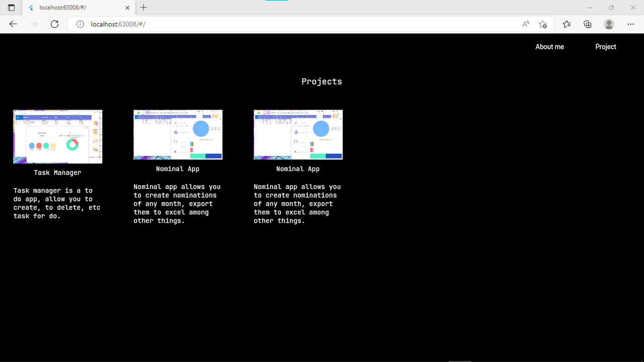Click the rightmost Nominal App screenshot
This screenshot has width=644, height=362.
click(x=298, y=134)
